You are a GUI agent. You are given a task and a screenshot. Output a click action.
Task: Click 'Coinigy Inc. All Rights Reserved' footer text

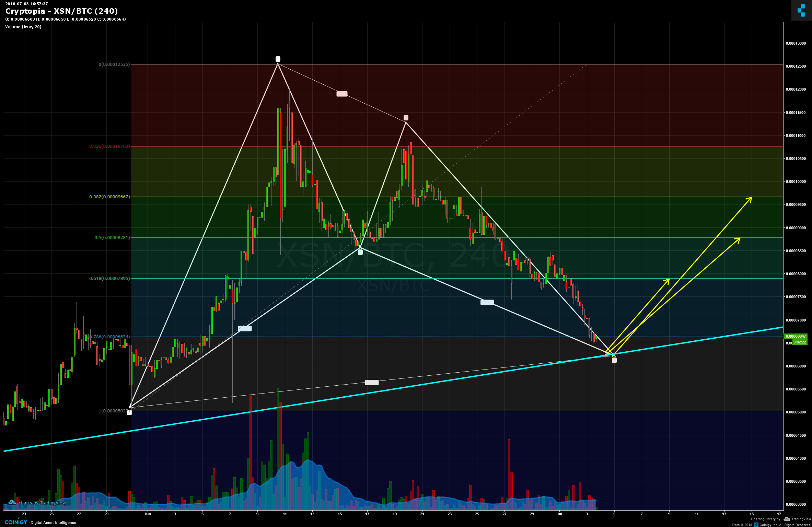click(x=785, y=525)
